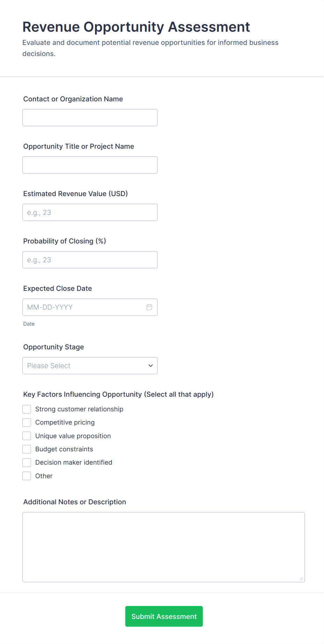Check Strong customer relationship box
The height and width of the screenshot is (644, 324).
pos(27,409)
